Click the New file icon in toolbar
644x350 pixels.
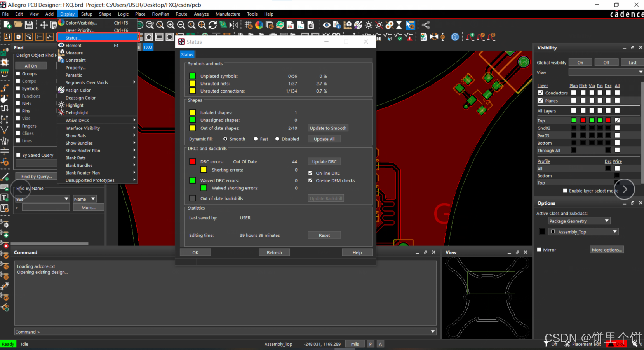[7, 25]
